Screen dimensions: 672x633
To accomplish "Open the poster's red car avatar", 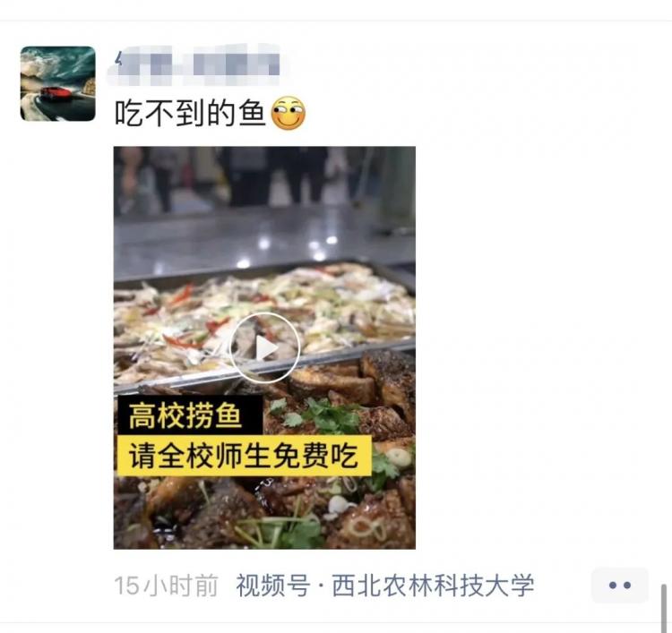I will [x=58, y=83].
